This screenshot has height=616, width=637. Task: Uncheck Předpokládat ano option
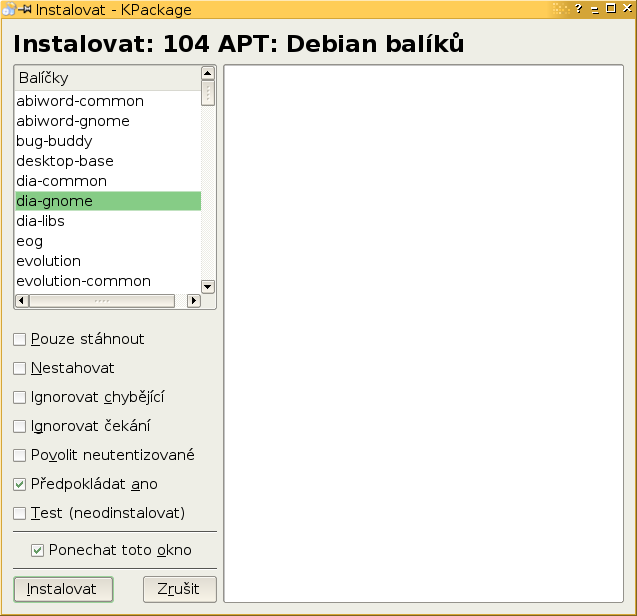pyautogui.click(x=20, y=484)
